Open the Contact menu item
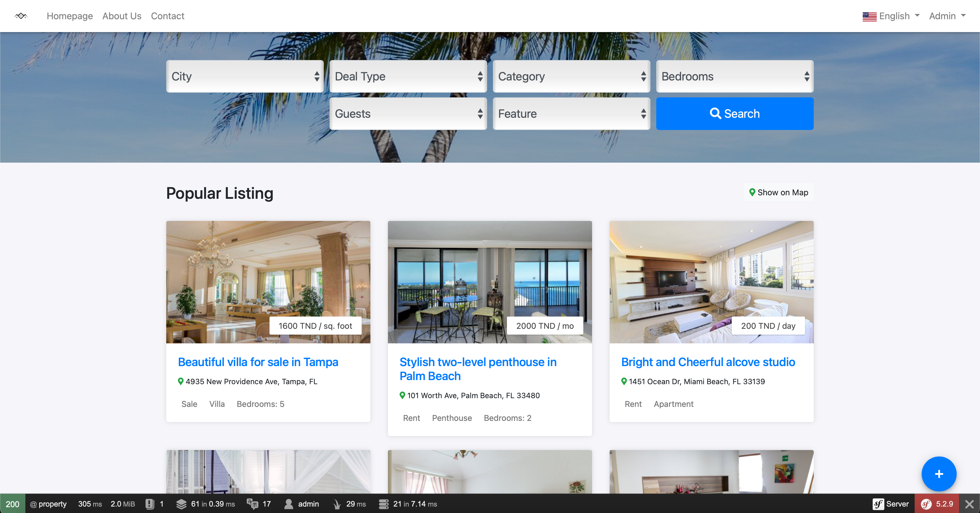The height and width of the screenshot is (513, 980). tap(167, 16)
